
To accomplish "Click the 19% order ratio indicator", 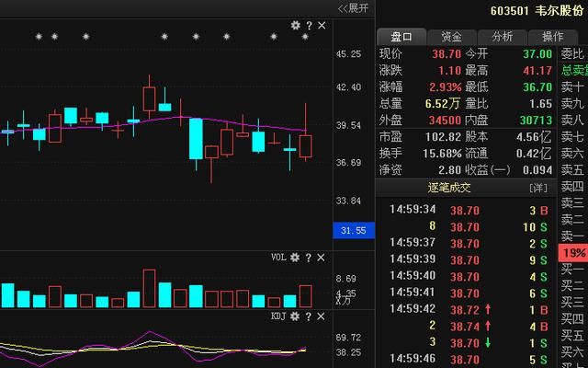I will tap(573, 253).
